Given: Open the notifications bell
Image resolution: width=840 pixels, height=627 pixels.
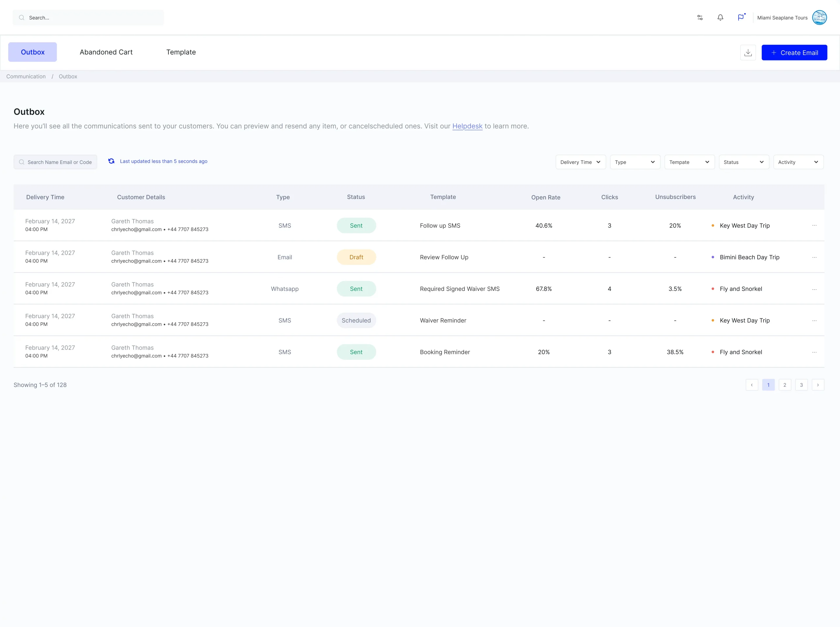Looking at the screenshot, I should (x=721, y=17).
